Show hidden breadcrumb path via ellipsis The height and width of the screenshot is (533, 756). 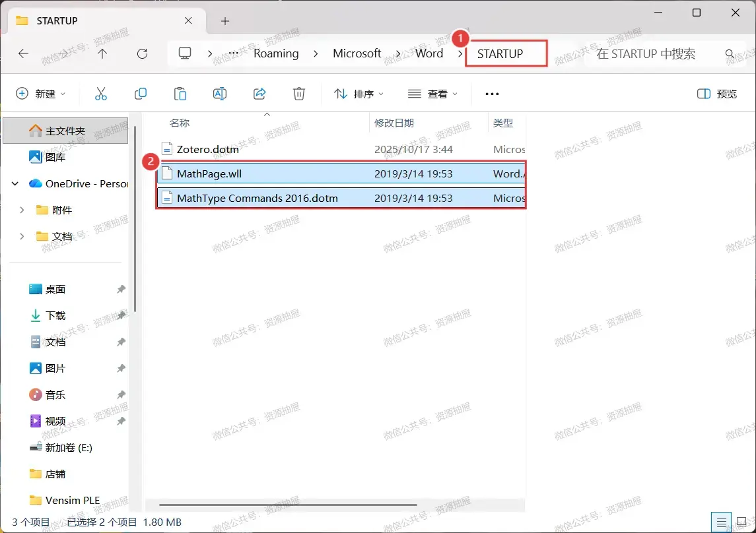point(233,53)
